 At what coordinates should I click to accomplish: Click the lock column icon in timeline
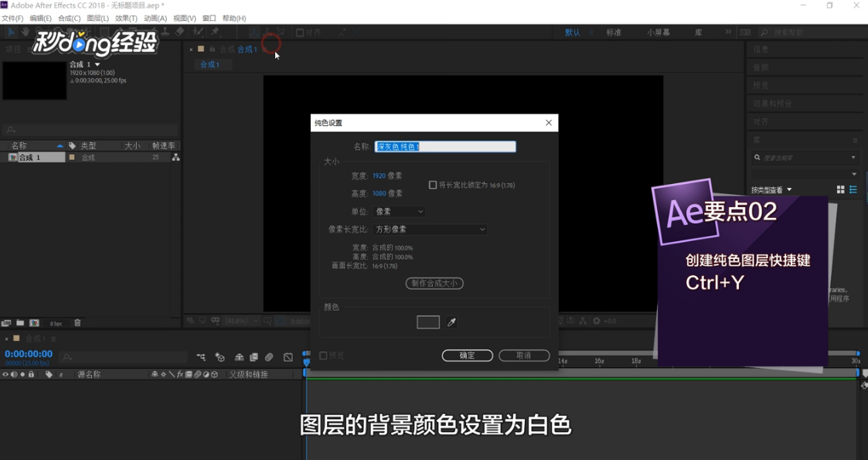[x=31, y=375]
